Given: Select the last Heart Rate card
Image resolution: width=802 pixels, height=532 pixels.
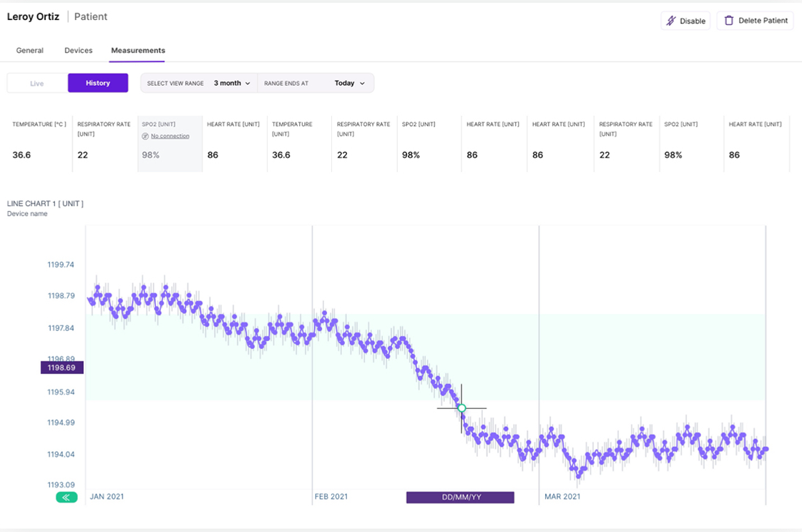Looking at the screenshot, I should pyautogui.click(x=756, y=143).
